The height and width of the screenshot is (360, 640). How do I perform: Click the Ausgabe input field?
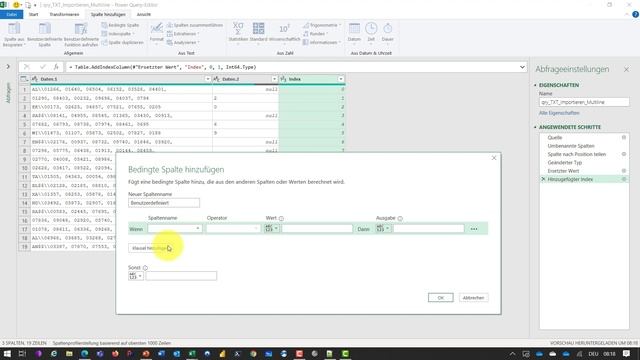(429, 229)
